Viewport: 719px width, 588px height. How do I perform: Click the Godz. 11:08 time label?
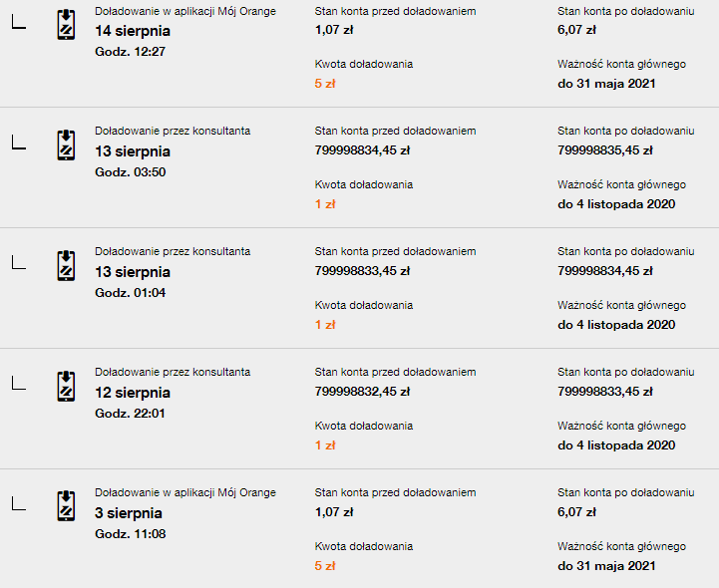tap(130, 534)
